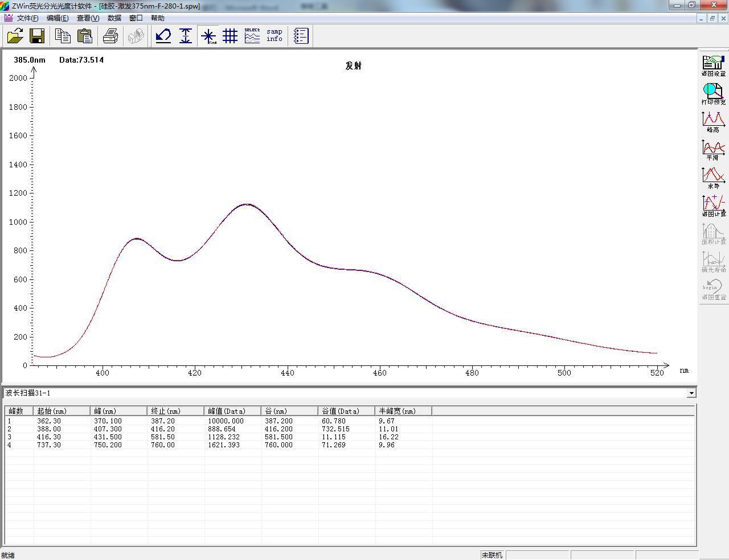Click the 发射 chart title
The image size is (729, 560).
(x=353, y=65)
